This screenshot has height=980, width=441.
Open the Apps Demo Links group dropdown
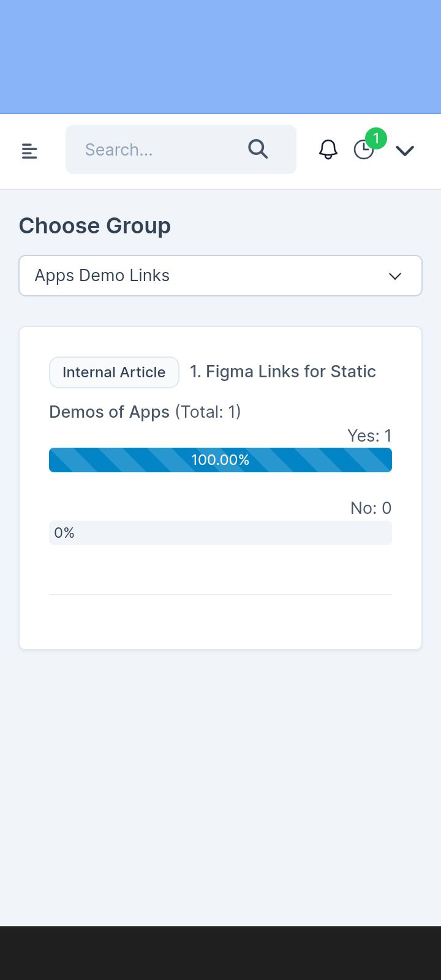click(x=208, y=276)
